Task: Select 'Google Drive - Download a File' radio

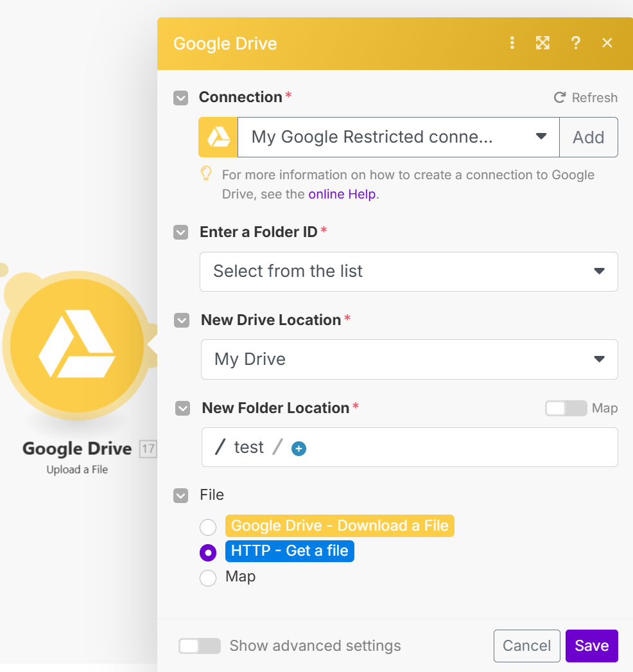Action: tap(208, 527)
